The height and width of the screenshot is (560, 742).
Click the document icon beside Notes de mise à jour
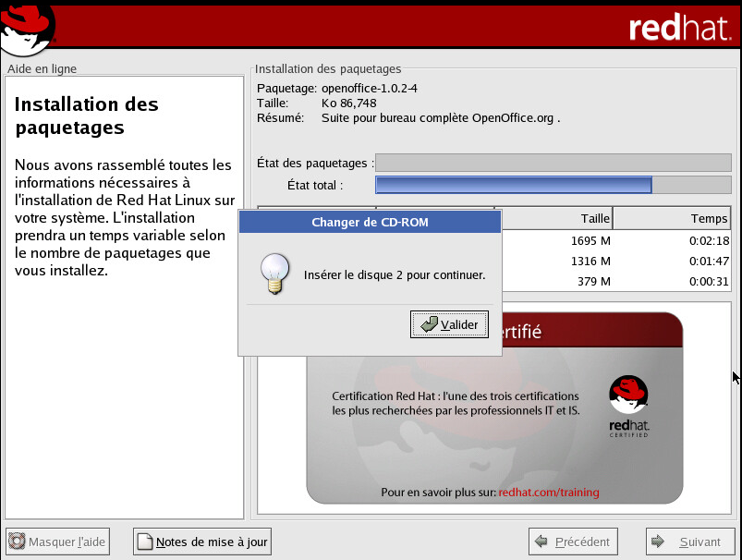[145, 542]
